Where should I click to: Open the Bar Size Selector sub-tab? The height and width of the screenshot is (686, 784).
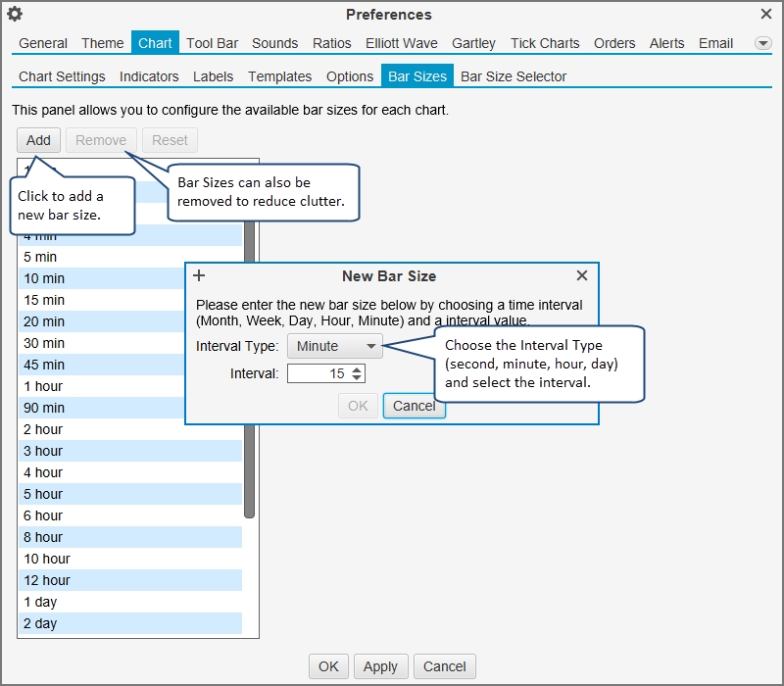click(514, 76)
